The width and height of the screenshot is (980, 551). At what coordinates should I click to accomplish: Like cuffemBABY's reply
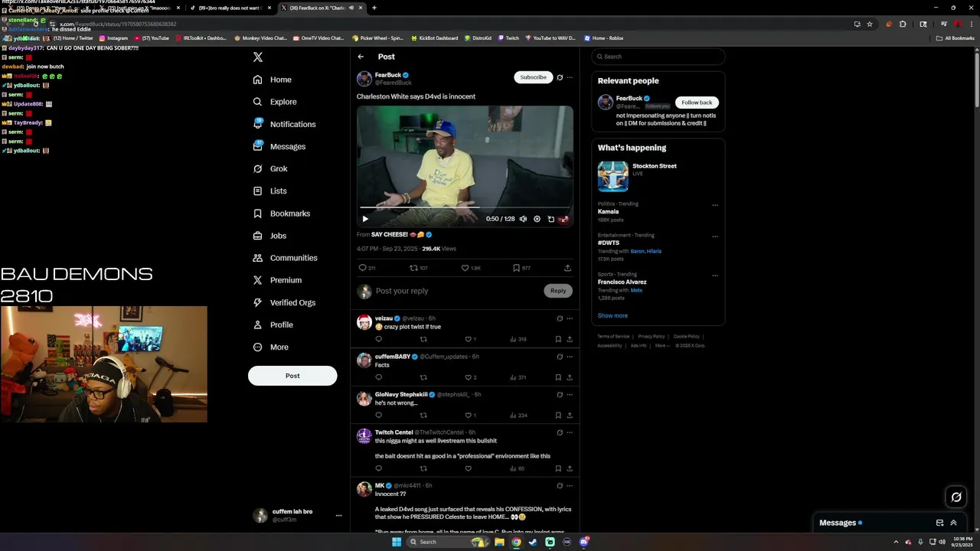pos(470,377)
